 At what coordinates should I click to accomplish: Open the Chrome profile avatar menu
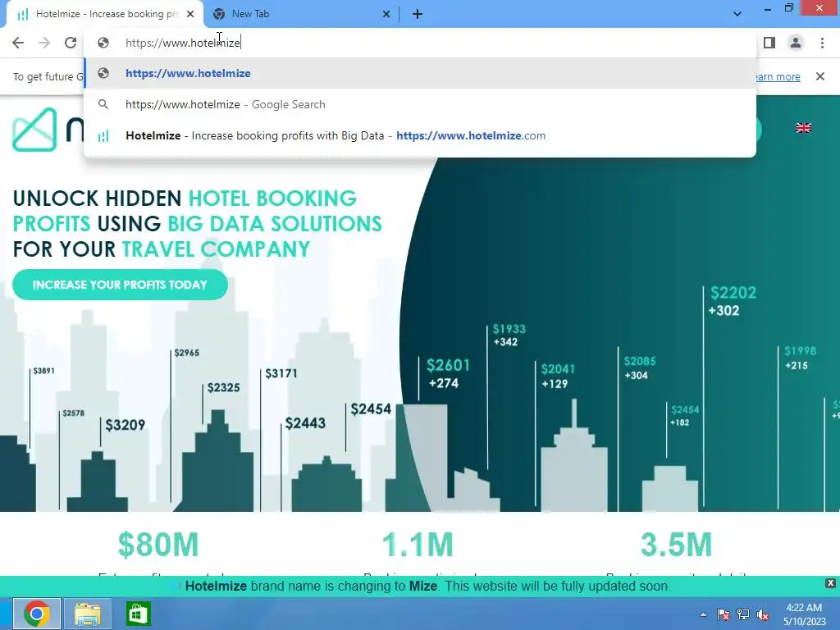pyautogui.click(x=796, y=43)
